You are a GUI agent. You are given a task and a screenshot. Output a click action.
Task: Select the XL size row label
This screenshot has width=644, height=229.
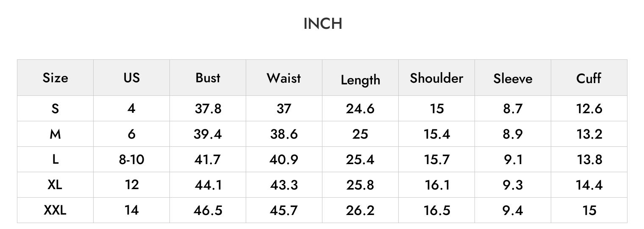coord(55,185)
